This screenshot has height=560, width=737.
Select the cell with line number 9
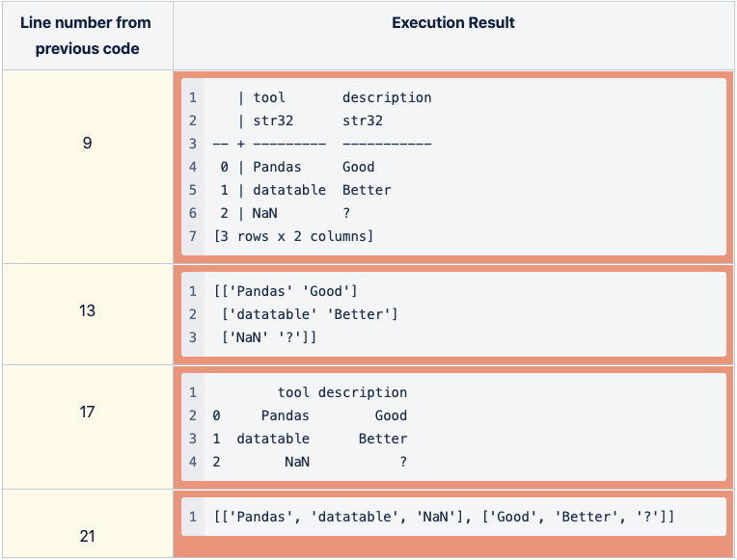coord(87,144)
